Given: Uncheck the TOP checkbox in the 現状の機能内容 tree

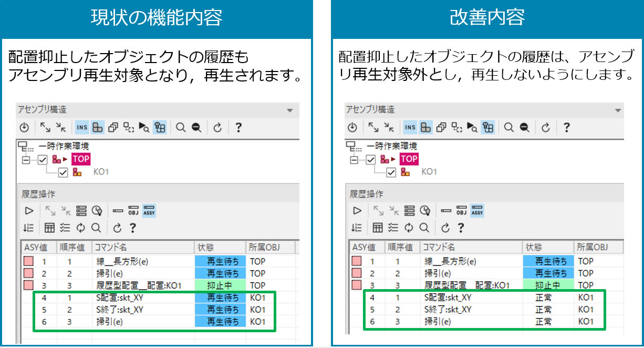Looking at the screenshot, I should tap(43, 159).
